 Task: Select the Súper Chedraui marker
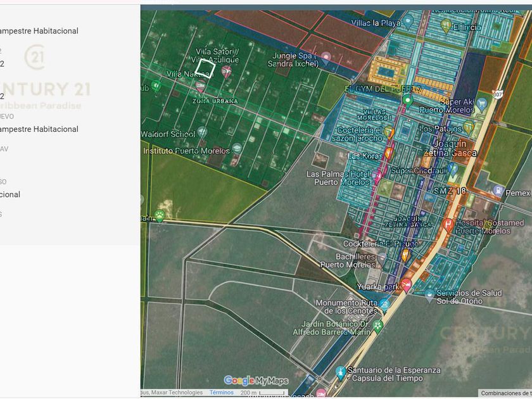[x=453, y=169]
